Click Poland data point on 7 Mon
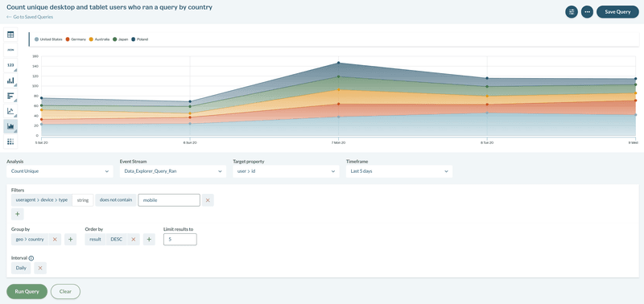The image size is (644, 304). [338, 63]
